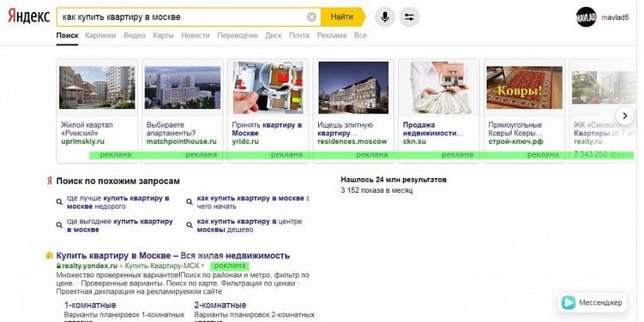The height and width of the screenshot is (322, 644).
Task: Open the Ковры! carpet ad image
Action: point(525,87)
